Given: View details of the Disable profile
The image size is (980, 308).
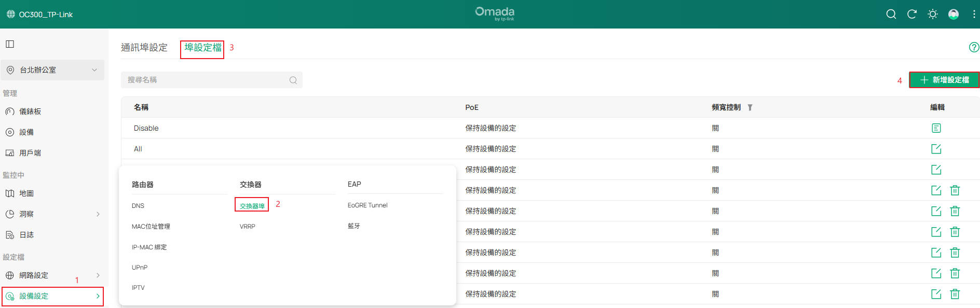Looking at the screenshot, I should 936,128.
